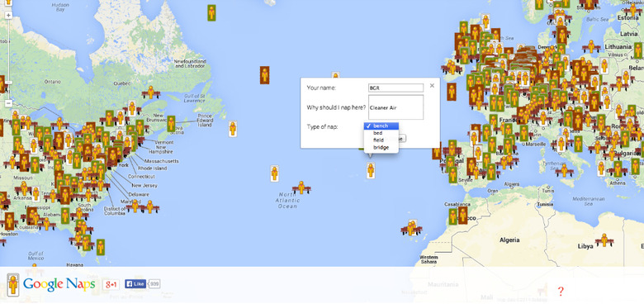The width and height of the screenshot is (644, 304).
Task: Close the nap submission popup
Action: pos(432,85)
